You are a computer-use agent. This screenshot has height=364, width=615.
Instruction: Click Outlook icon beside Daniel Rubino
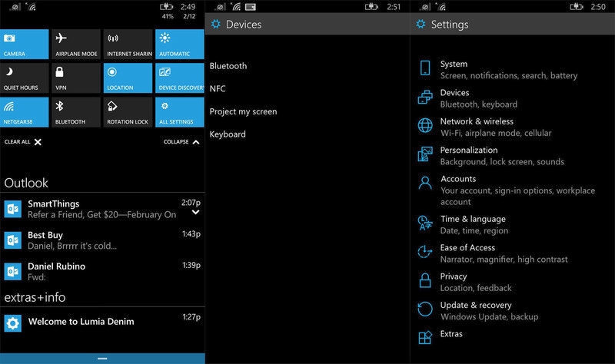point(12,272)
